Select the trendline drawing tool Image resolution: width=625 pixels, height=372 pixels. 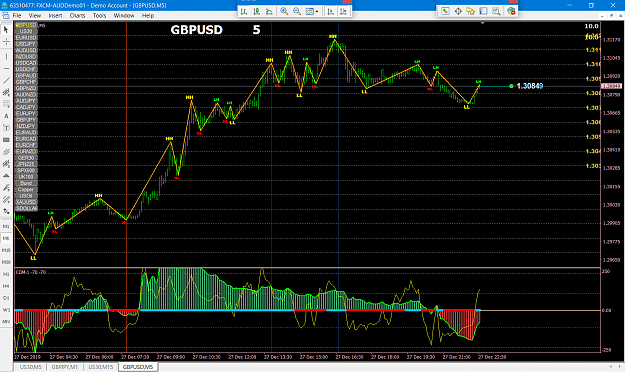coord(6,81)
